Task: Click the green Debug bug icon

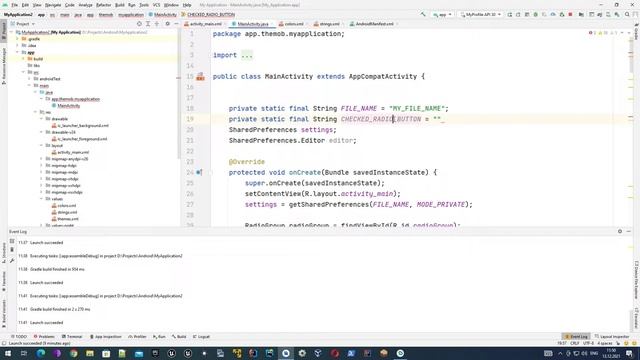Action: [536, 14]
